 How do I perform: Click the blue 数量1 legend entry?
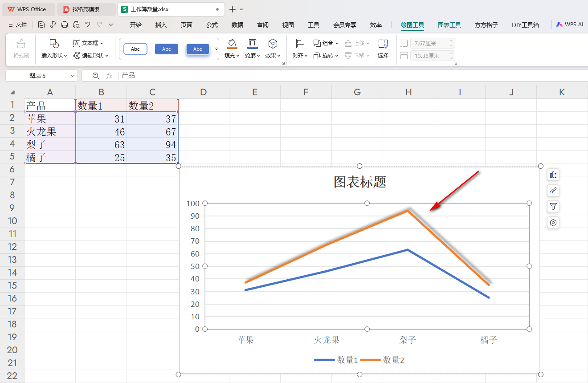[336, 360]
